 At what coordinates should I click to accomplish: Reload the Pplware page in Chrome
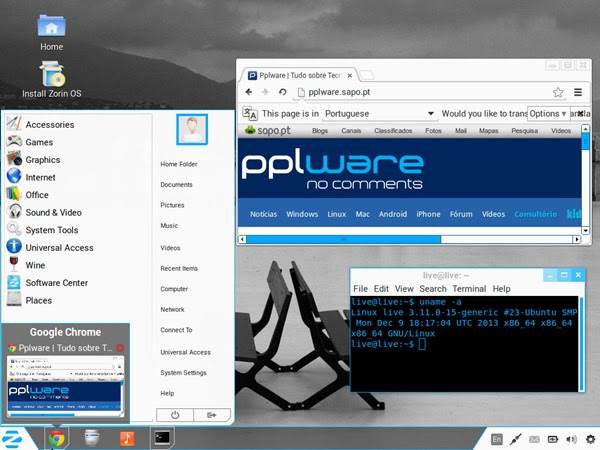[282, 92]
